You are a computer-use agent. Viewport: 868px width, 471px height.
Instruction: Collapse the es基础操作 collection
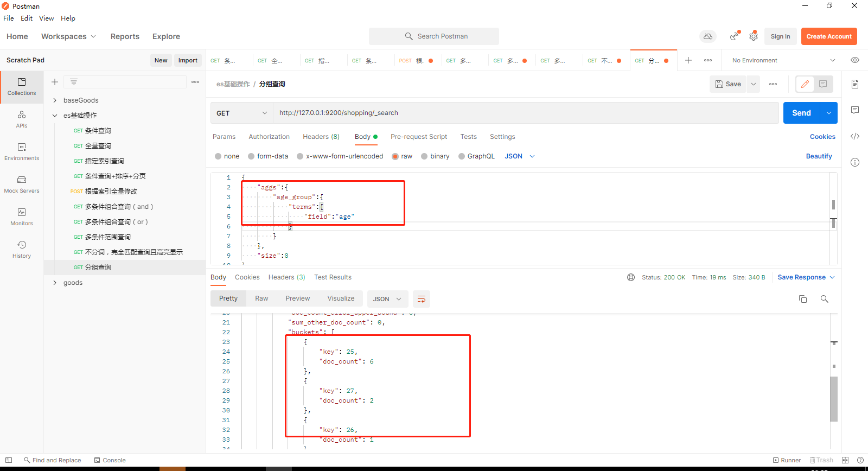(55, 116)
